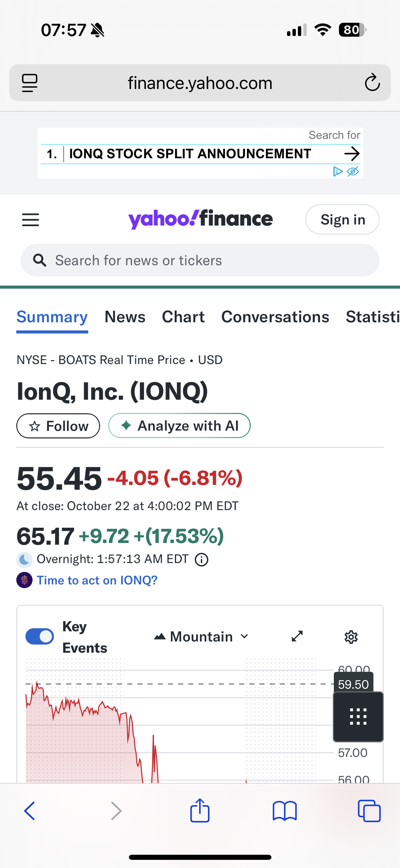Expand the chart to full screen
Screen dimensions: 400x868
[297, 636]
